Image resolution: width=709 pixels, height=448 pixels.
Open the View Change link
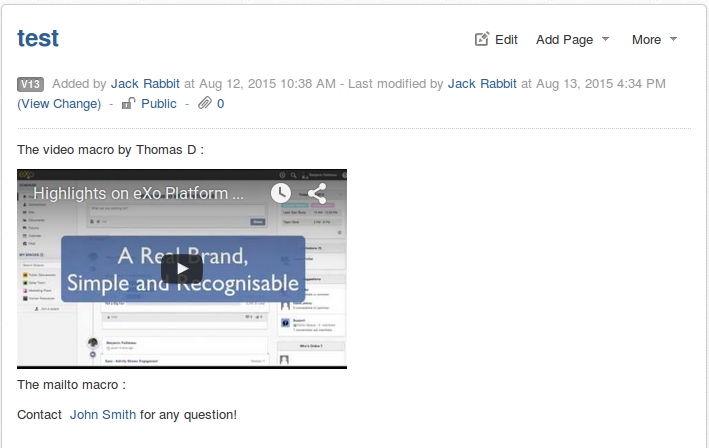pyautogui.click(x=59, y=104)
